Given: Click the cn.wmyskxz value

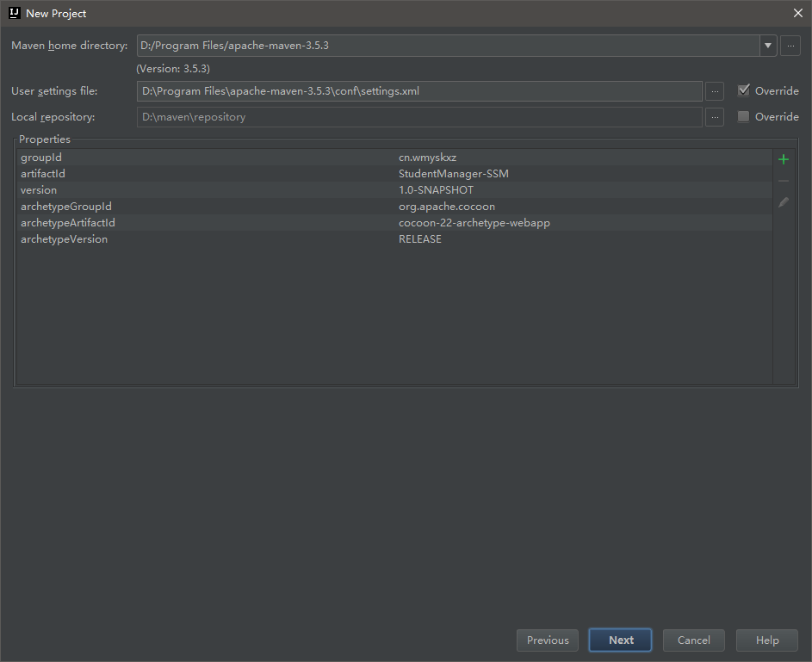Looking at the screenshot, I should click(427, 158).
